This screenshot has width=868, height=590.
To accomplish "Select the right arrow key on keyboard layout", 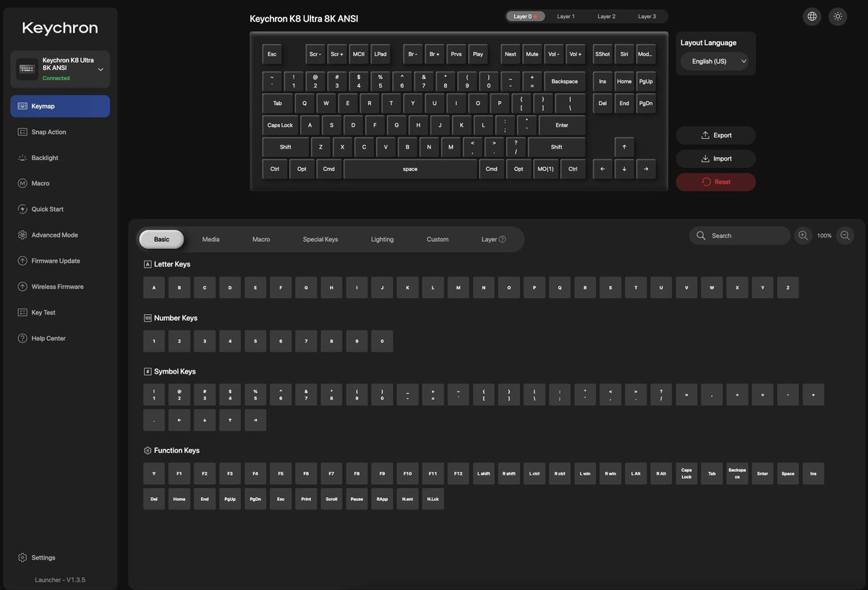I will click(646, 169).
